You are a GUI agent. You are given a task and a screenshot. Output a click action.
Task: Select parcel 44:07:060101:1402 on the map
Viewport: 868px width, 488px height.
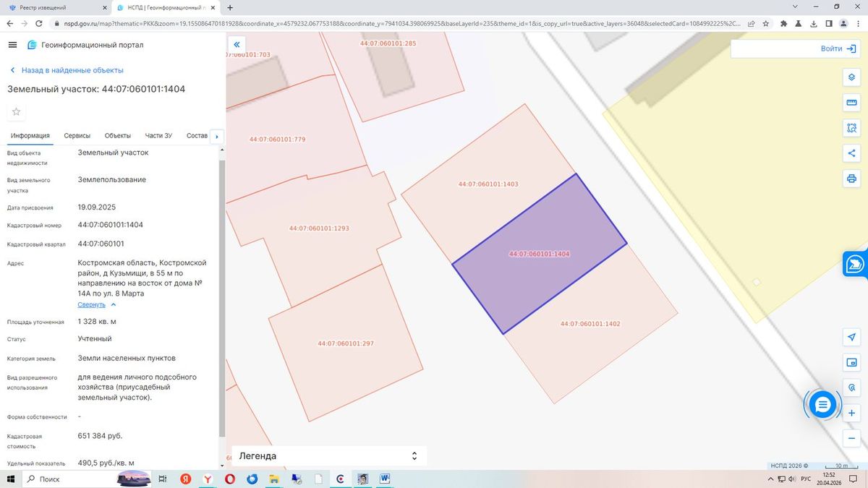click(590, 323)
